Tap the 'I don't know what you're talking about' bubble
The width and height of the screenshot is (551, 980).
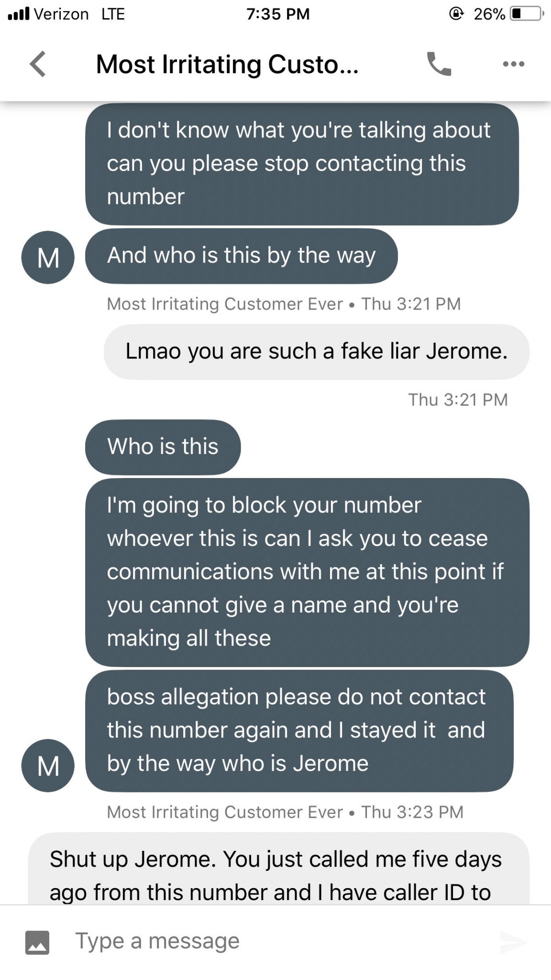coord(302,164)
